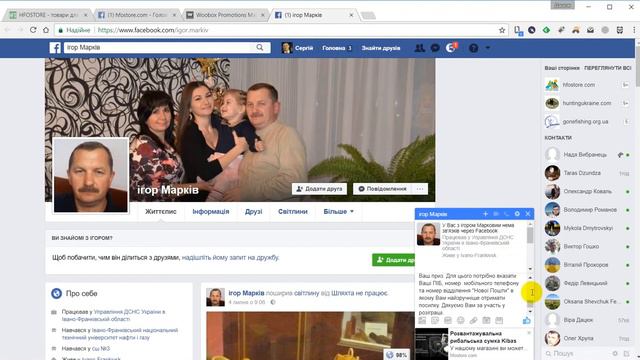Switch to the HFOSTORE browser tab
This screenshot has width=640, height=360.
pyautogui.click(x=48, y=15)
